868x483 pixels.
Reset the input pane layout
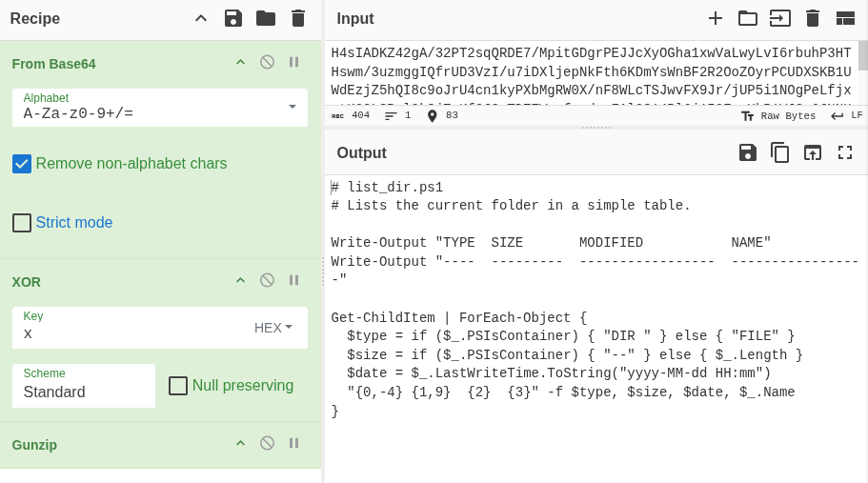tap(845, 18)
